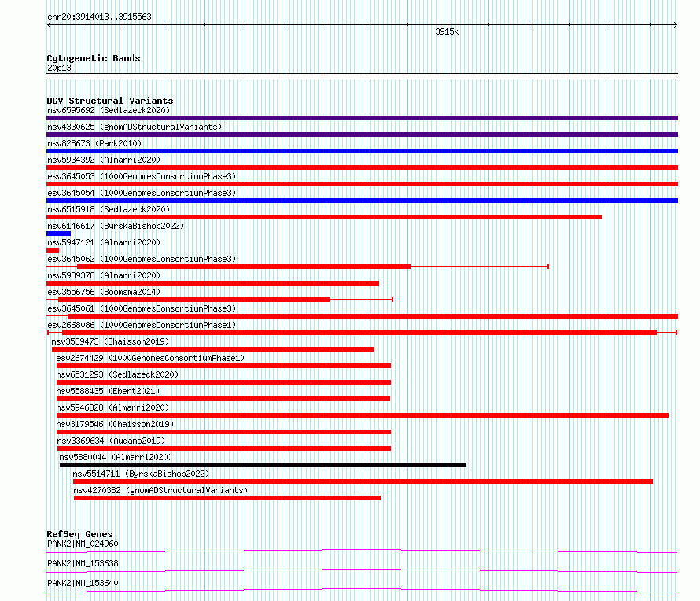Select the small red nsv5947121 bar

coord(53,250)
